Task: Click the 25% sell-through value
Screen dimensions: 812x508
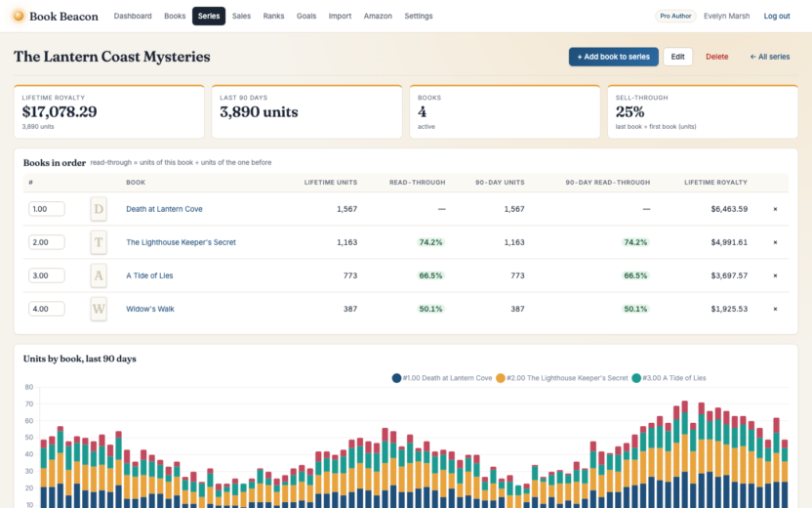Action: 629,111
